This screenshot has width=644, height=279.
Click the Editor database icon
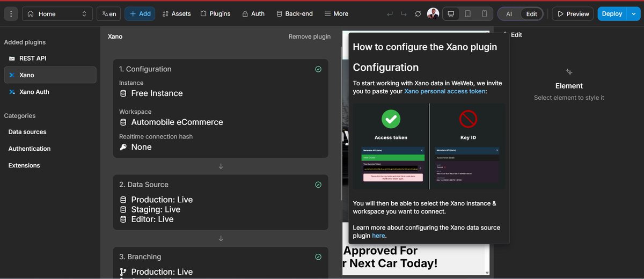pyautogui.click(x=123, y=219)
